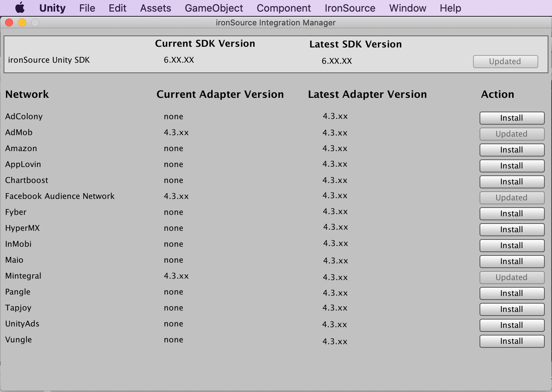Select the HyperMX network name

pyautogui.click(x=22, y=228)
